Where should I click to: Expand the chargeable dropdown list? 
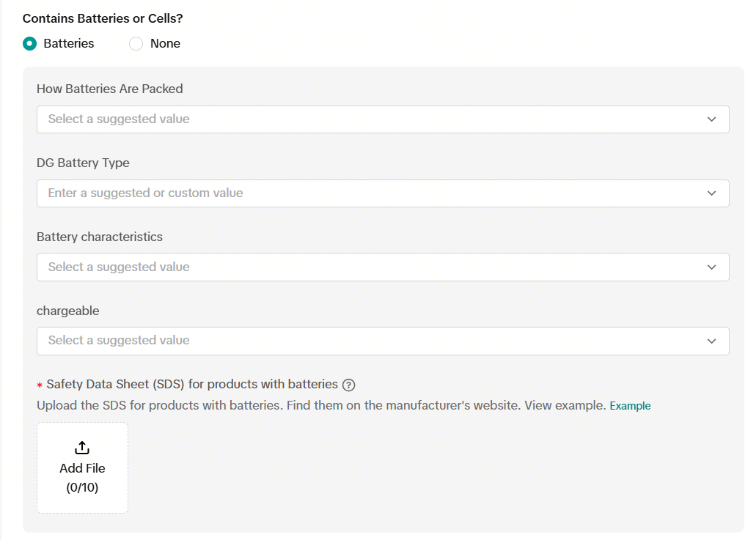click(x=367, y=341)
